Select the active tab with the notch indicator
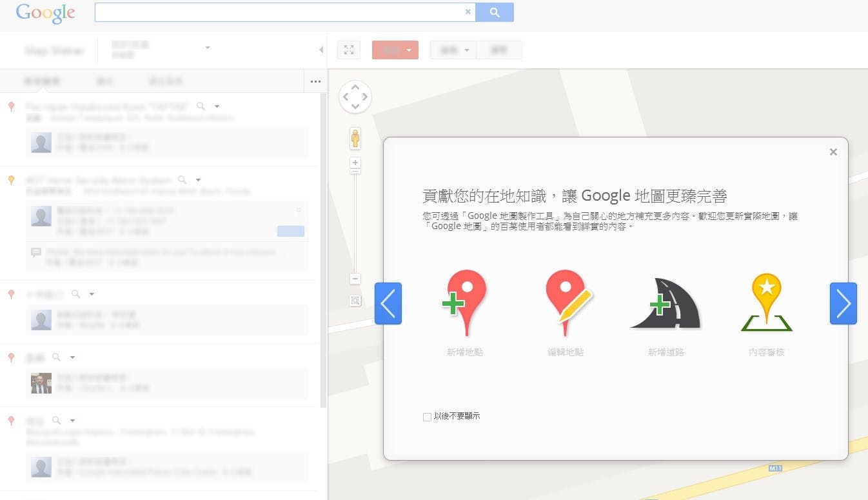868x500 pixels. 42,81
